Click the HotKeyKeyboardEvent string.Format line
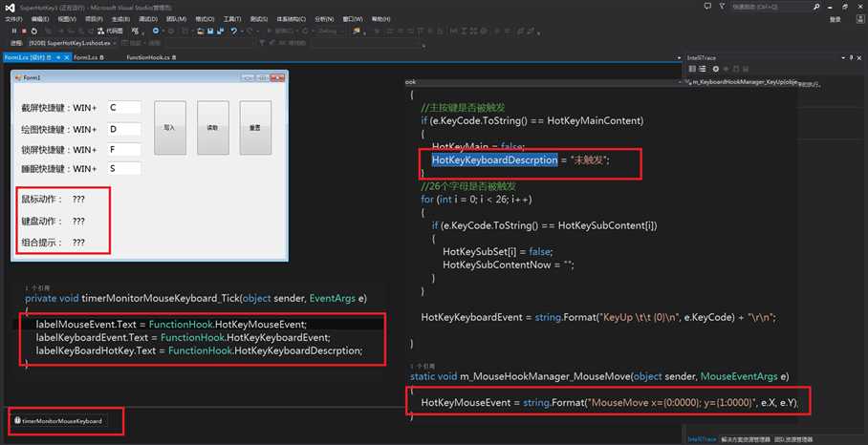This screenshot has width=868, height=445. pos(598,317)
